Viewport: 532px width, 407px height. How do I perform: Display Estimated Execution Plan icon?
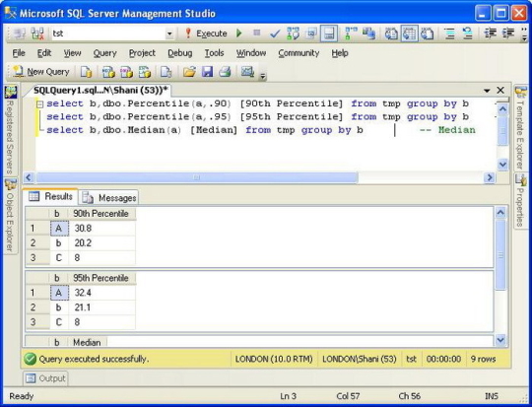coord(293,34)
